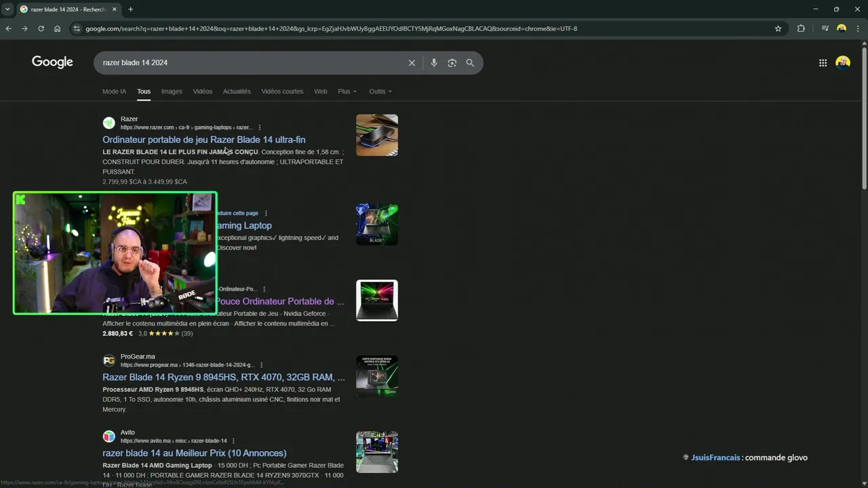
Task: Submit search with the magnifying glass icon
Action: click(470, 62)
